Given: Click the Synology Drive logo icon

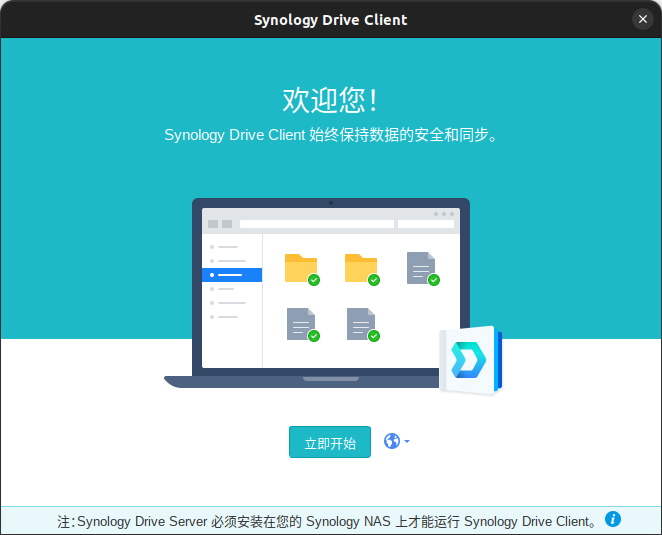Looking at the screenshot, I should [471, 360].
